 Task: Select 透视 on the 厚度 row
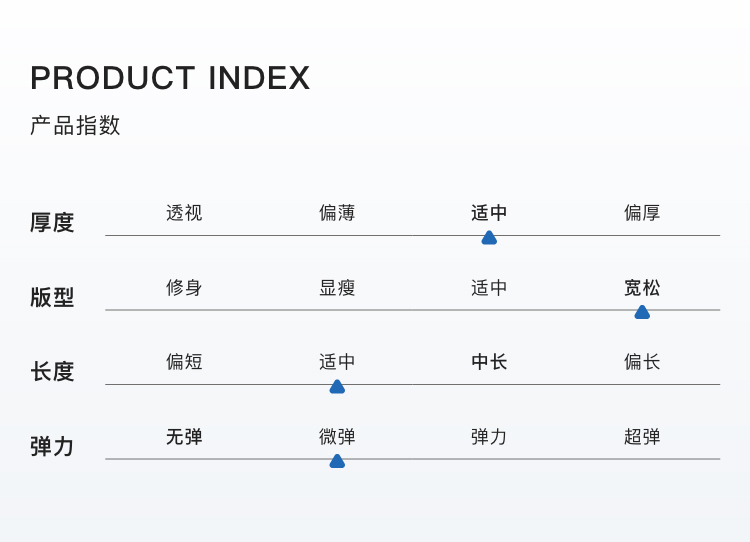click(x=184, y=213)
